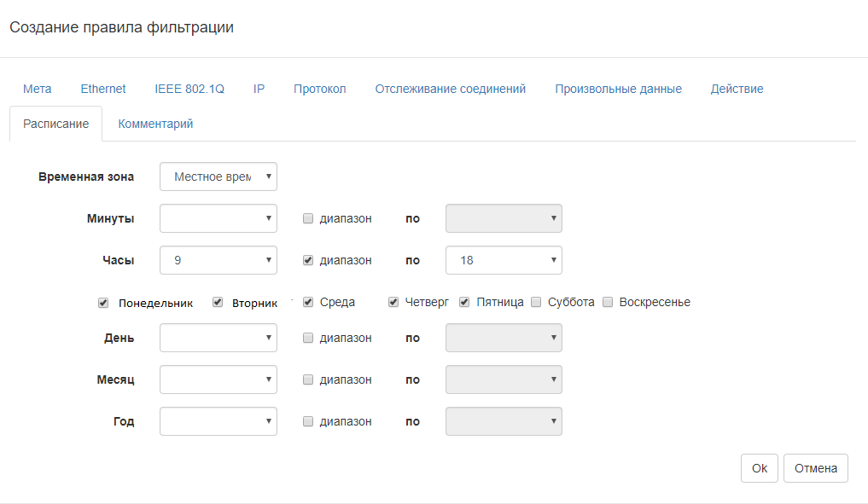Image resolution: width=868 pixels, height=504 pixels.
Task: Check the Воскресенье checkbox
Action: click(x=608, y=302)
